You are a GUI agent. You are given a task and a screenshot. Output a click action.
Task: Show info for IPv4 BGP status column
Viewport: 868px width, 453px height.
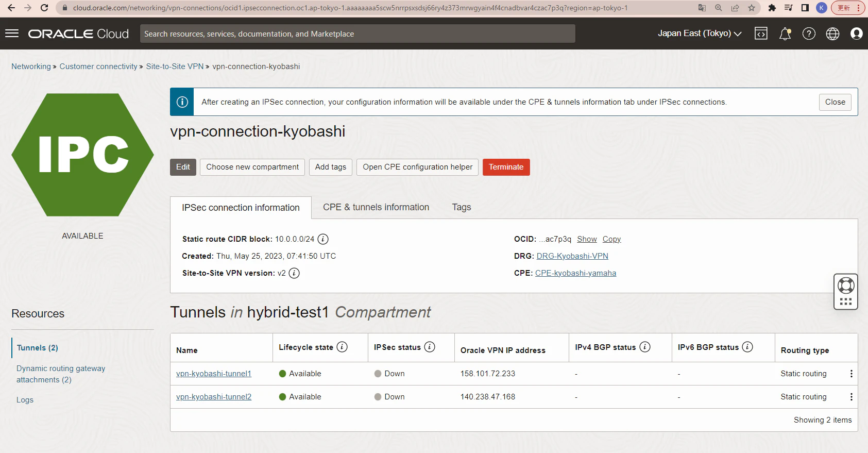[x=645, y=347]
